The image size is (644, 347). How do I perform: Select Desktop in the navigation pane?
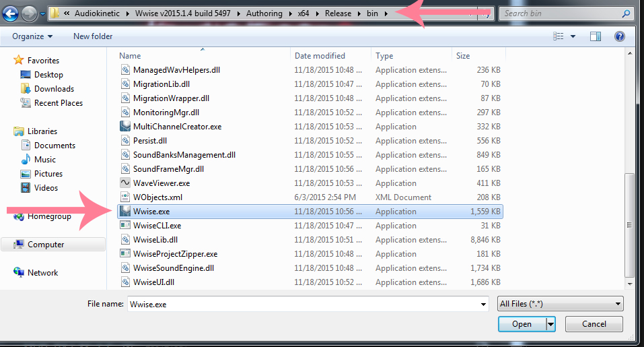pos(48,74)
